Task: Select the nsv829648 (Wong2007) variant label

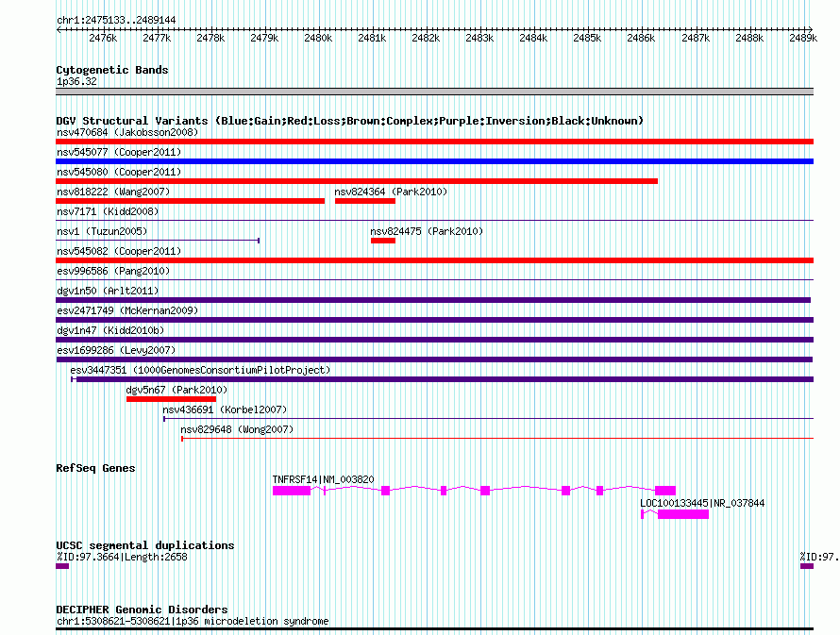Action: 237,429
